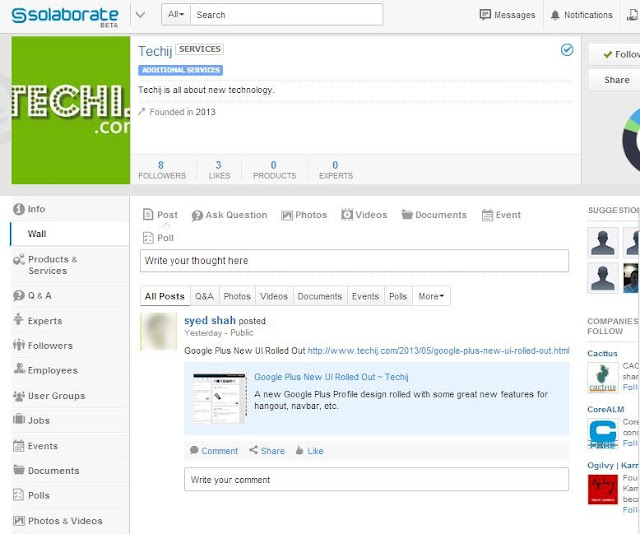Click the Solaborate logo
640x534 pixels.
pyautogui.click(x=65, y=16)
